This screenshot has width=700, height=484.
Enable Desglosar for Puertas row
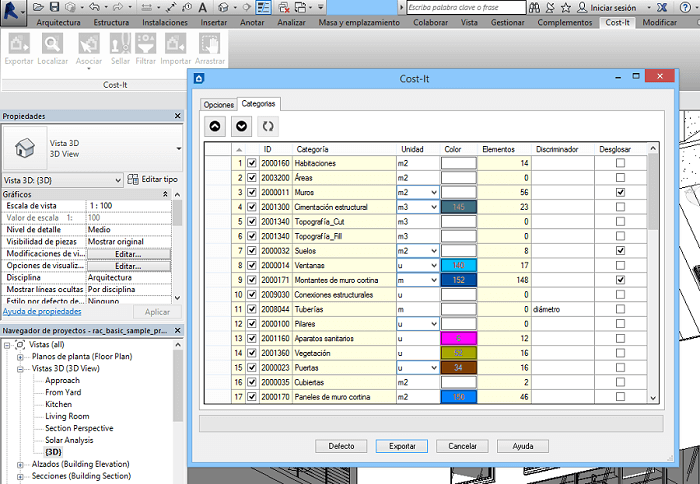[x=620, y=367]
